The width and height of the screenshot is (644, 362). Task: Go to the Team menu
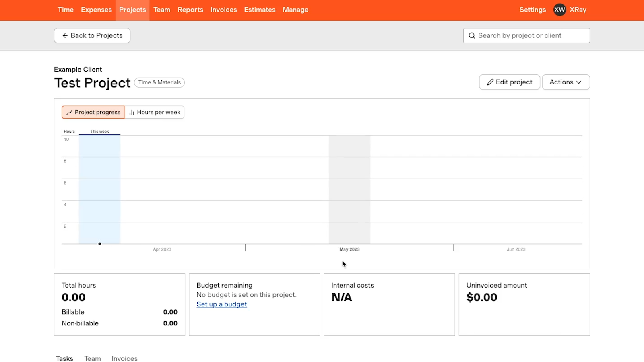pyautogui.click(x=162, y=10)
